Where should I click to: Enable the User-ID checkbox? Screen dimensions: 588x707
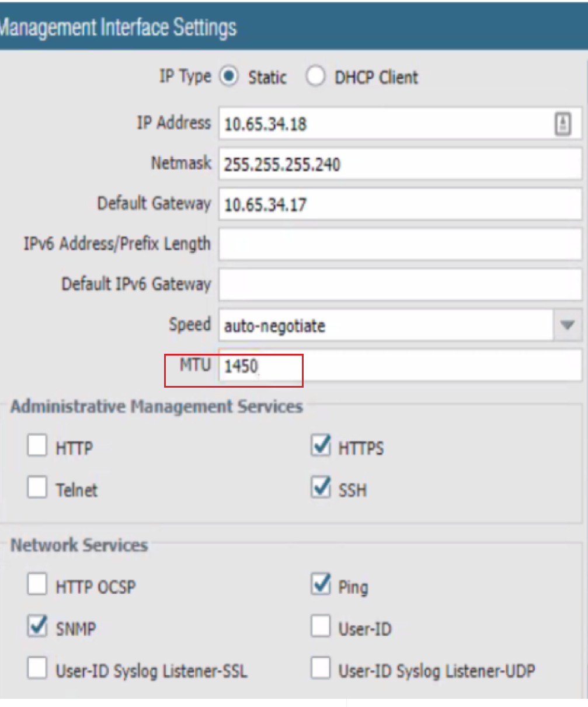[321, 628]
